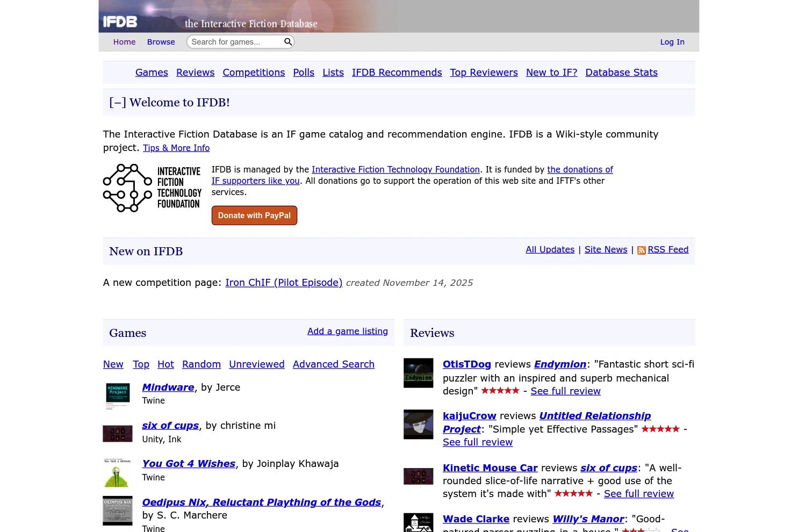Open the Competitions section link
The image size is (798, 532).
254,73
